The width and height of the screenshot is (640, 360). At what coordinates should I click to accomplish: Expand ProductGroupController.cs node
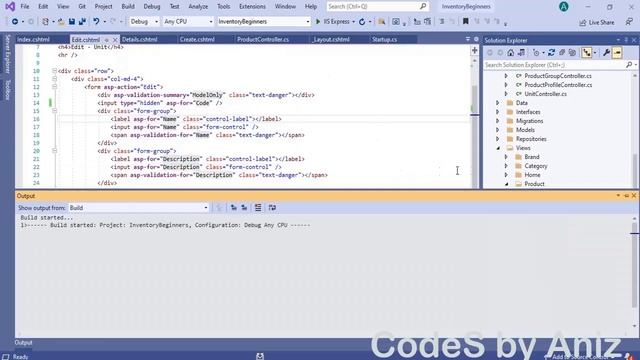coord(506,76)
